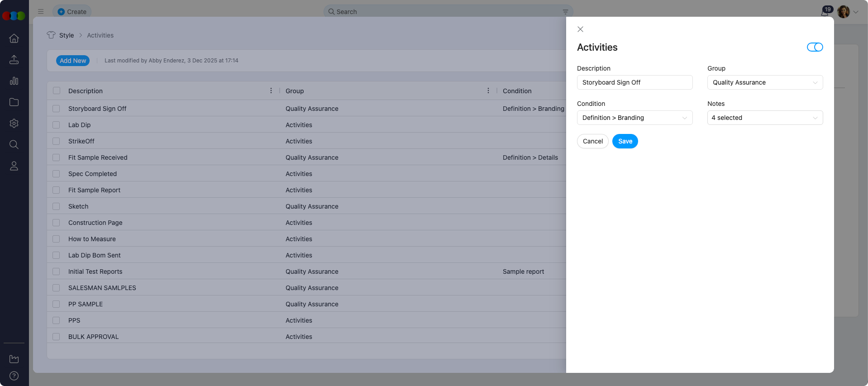This screenshot has height=386, width=868.
Task: Check the Lab Dip row checkbox
Action: point(56,125)
